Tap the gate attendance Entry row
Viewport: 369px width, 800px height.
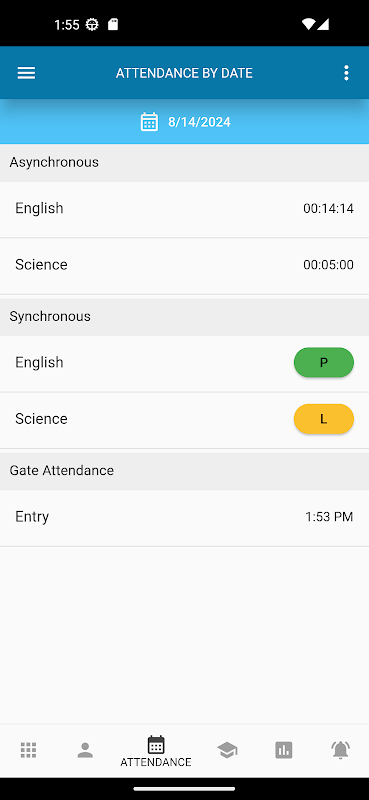coord(184,518)
